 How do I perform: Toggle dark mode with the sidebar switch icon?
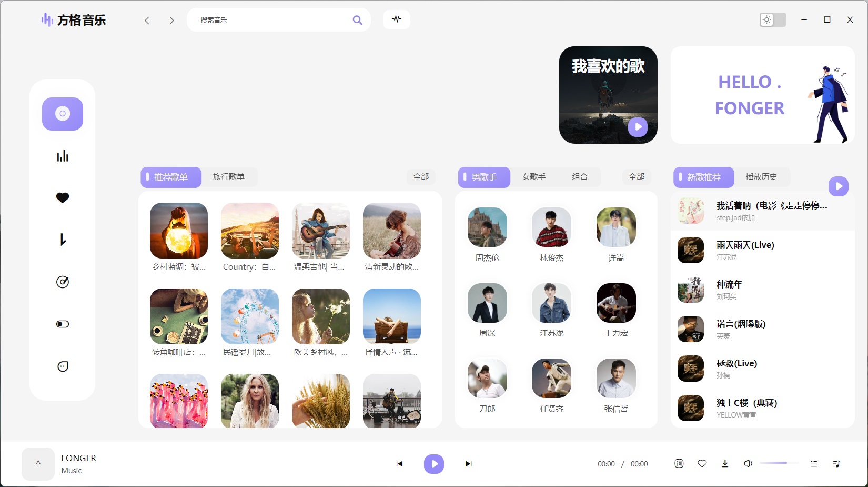[62, 324]
